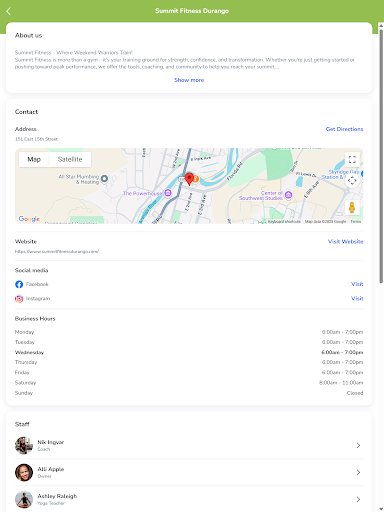Click Summit Fitness Durango header title
Screen dimensions: 384x512
[x=192, y=11]
